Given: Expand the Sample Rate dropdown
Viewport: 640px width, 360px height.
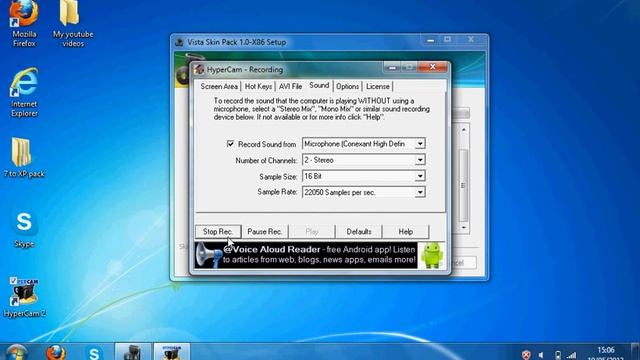Looking at the screenshot, I should [x=420, y=192].
